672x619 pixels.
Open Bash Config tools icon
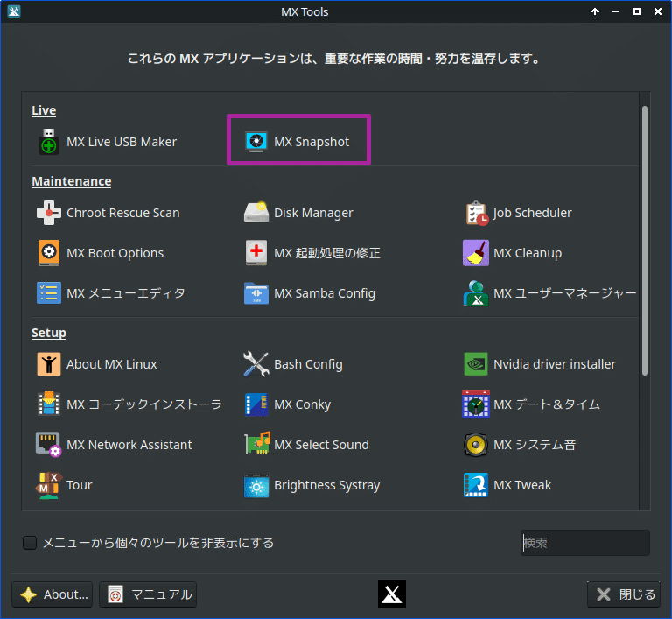click(256, 364)
